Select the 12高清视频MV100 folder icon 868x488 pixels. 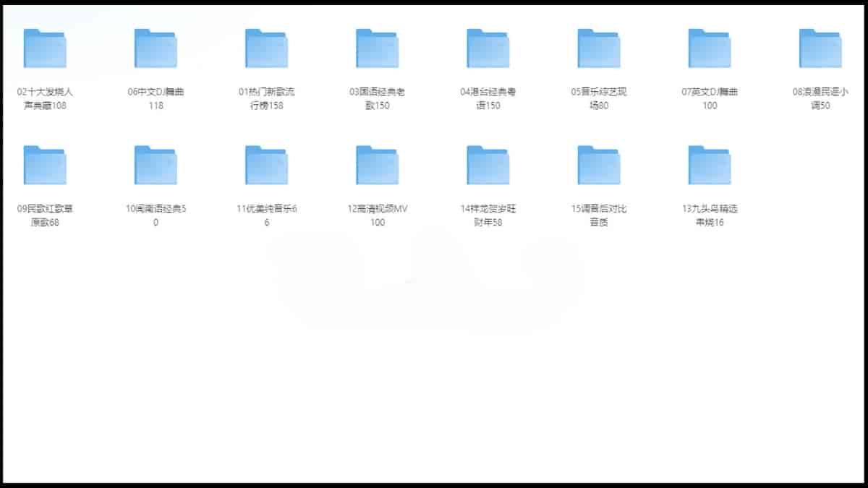point(377,166)
